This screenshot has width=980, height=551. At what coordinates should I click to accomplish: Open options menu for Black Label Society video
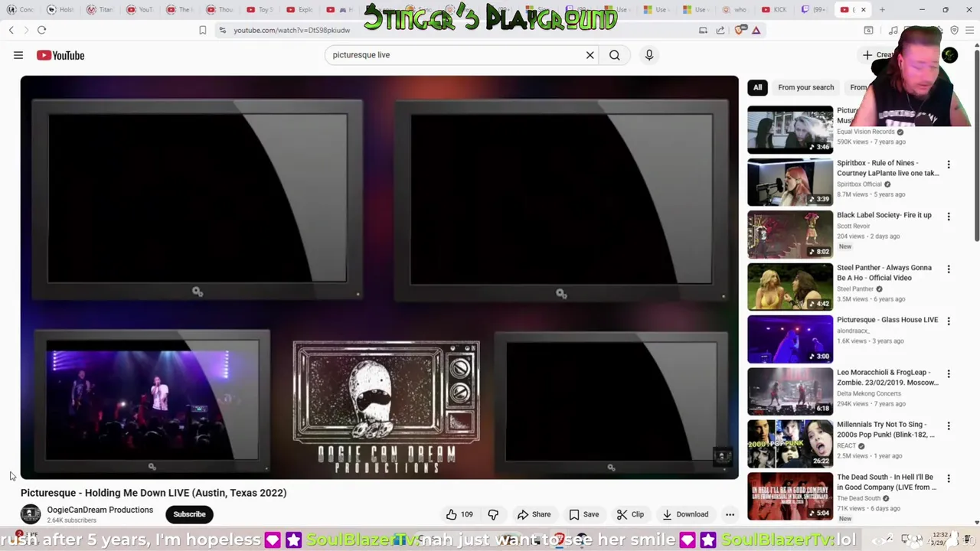pos(949,217)
